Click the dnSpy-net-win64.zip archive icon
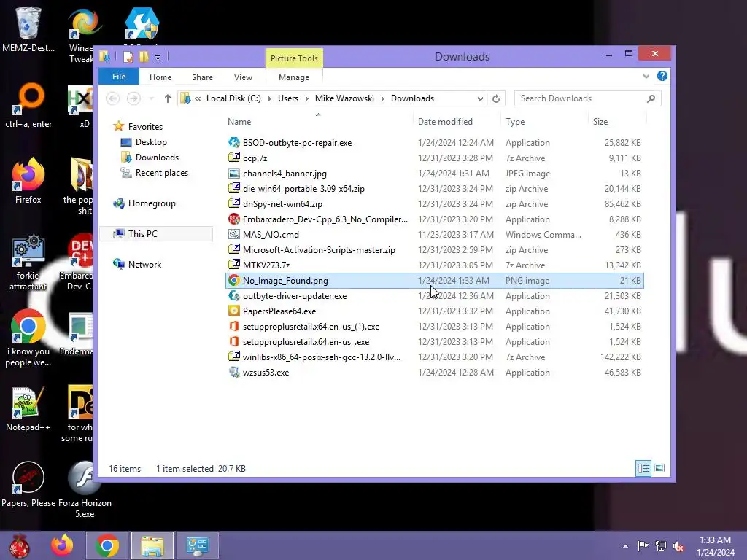 click(x=234, y=204)
